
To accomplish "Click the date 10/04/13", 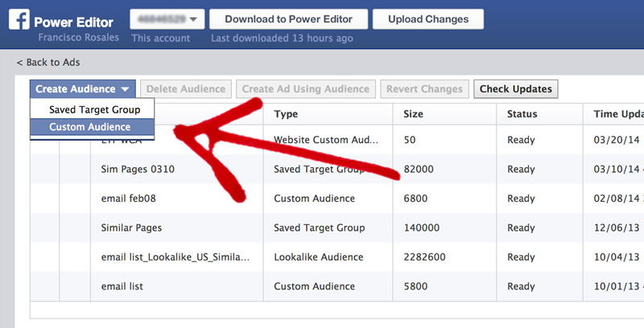I will pyautogui.click(x=617, y=257).
